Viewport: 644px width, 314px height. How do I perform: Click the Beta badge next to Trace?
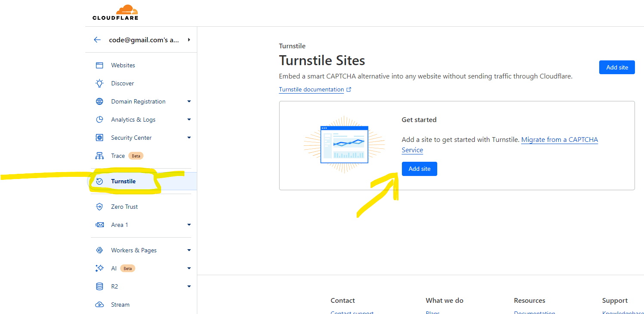coord(136,156)
